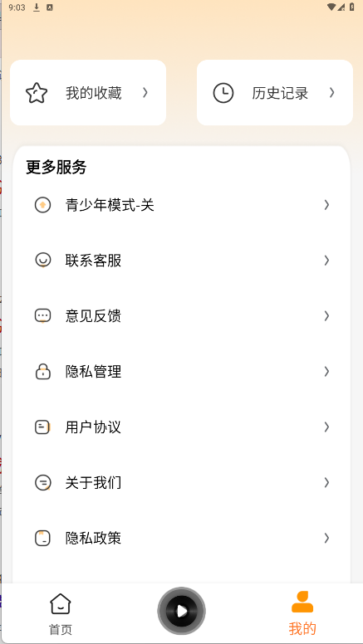Click the document icon beside 用户协议
363x644 pixels.
tap(42, 427)
